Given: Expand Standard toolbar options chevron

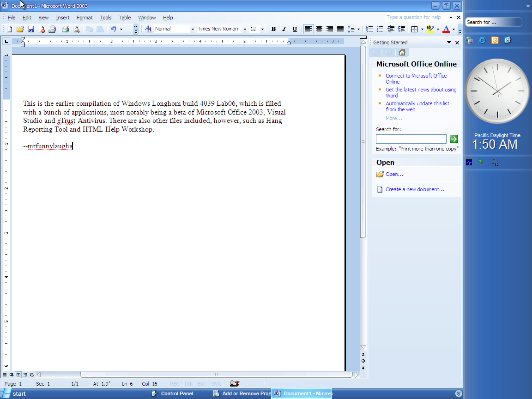Looking at the screenshot, I should point(136,29).
